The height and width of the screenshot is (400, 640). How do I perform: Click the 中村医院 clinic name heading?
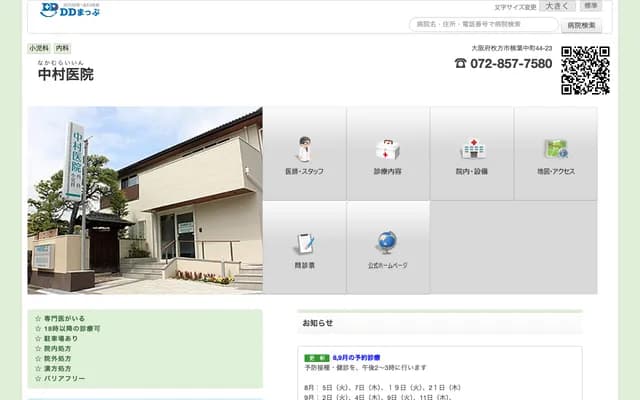coord(66,74)
